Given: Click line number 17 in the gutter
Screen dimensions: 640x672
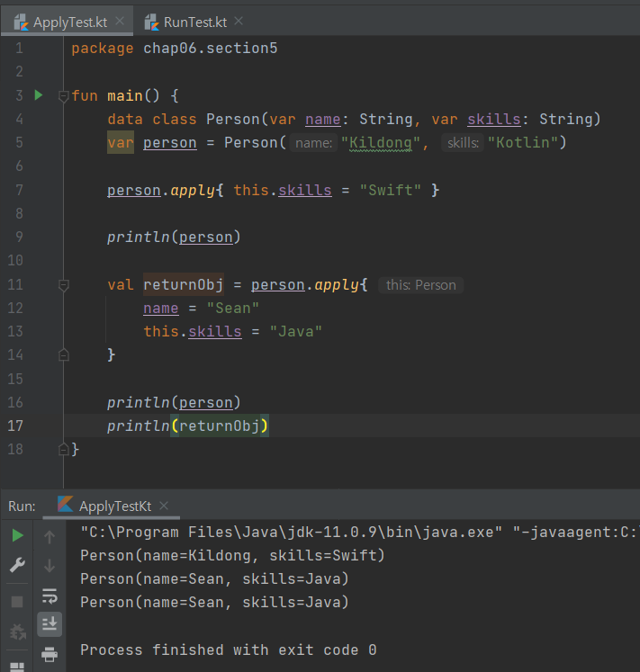Looking at the screenshot, I should (x=15, y=426).
